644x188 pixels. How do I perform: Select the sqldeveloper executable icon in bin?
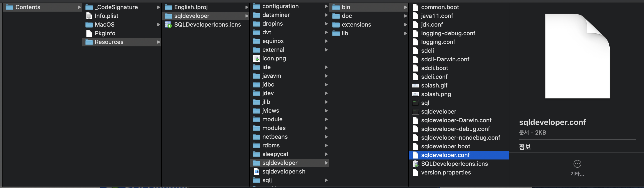point(415,112)
